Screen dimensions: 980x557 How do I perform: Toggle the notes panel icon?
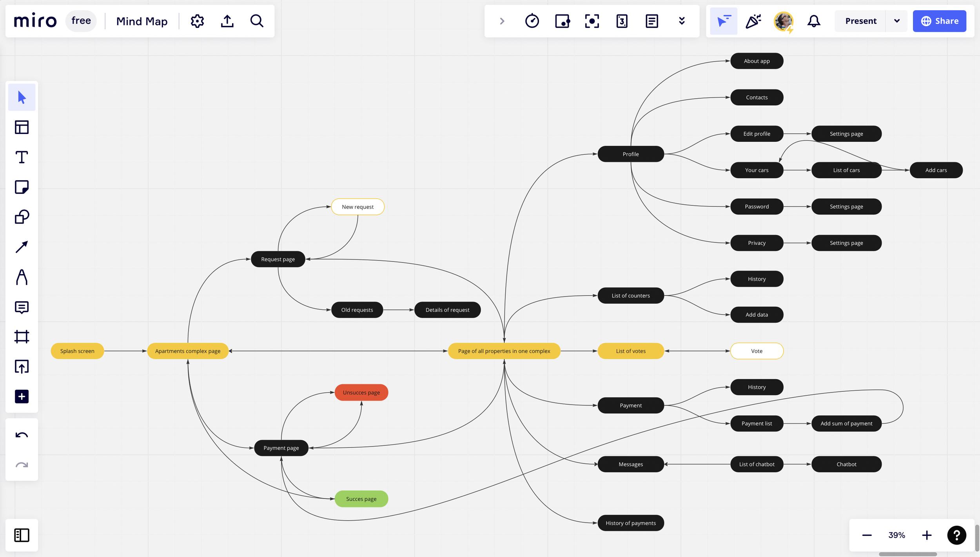652,21
